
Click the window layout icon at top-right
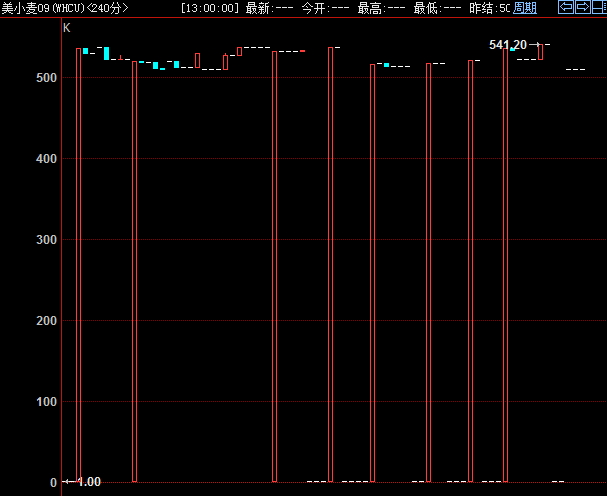(597, 7)
